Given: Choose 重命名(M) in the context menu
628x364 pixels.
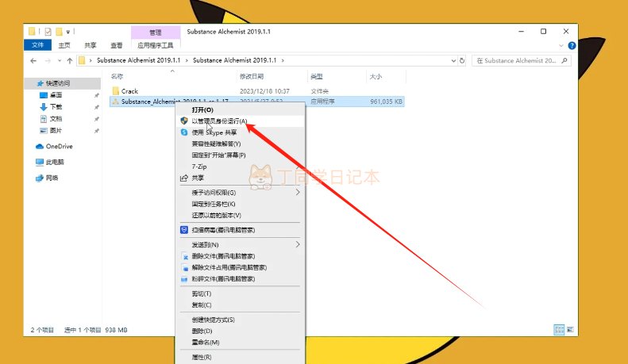Looking at the screenshot, I should click(241, 343).
